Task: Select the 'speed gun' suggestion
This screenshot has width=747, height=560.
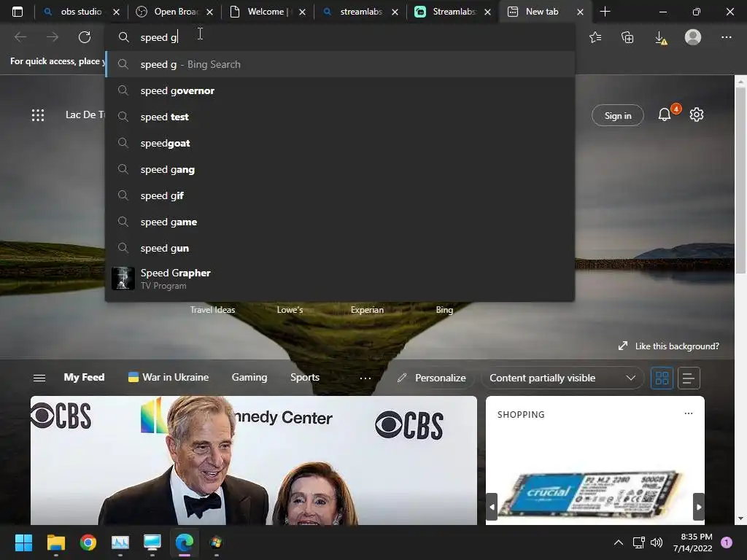Action: pyautogui.click(x=340, y=248)
